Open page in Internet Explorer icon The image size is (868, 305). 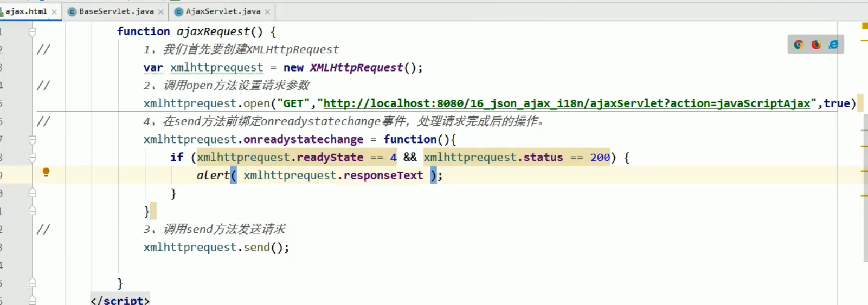click(x=833, y=44)
